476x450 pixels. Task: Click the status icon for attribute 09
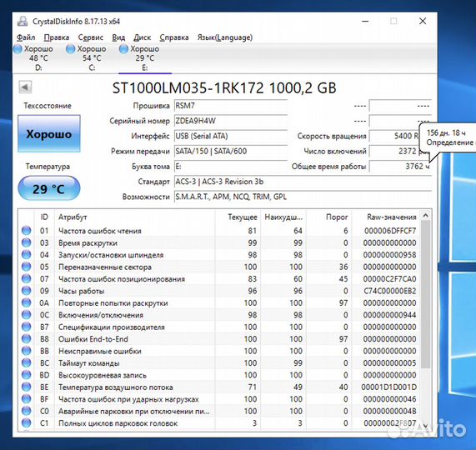tap(27, 291)
